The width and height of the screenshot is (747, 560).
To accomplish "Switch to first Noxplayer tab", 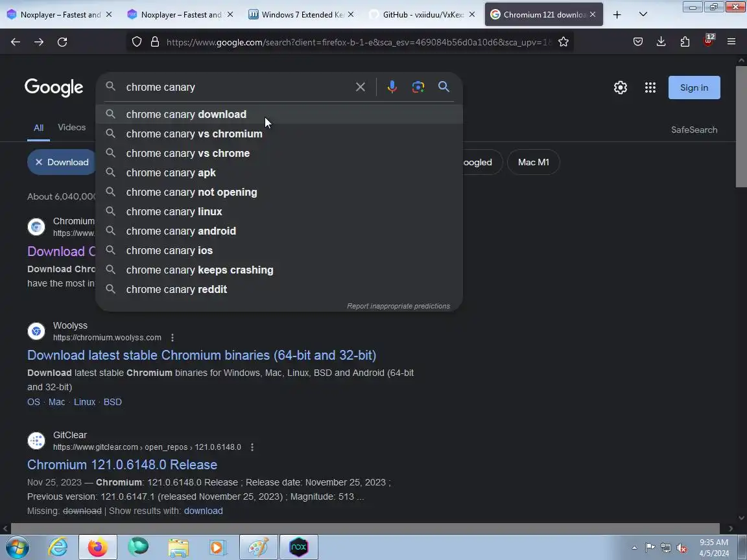I will [x=60, y=15].
